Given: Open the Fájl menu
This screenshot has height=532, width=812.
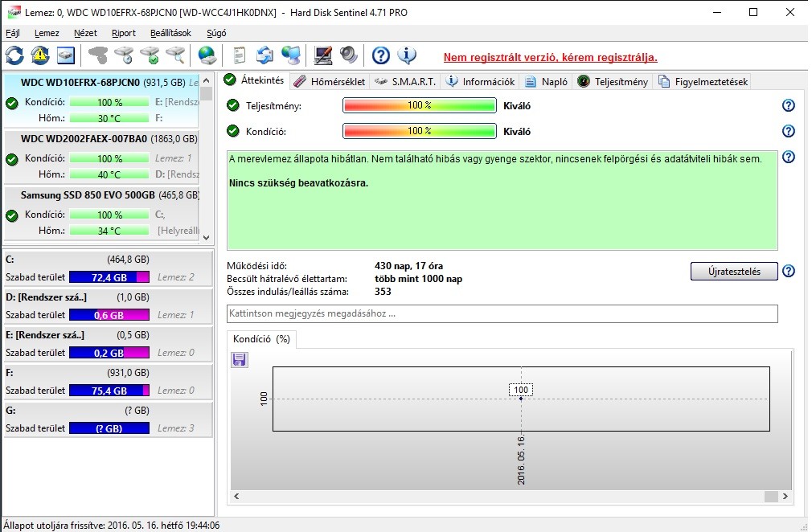Looking at the screenshot, I should click(13, 33).
